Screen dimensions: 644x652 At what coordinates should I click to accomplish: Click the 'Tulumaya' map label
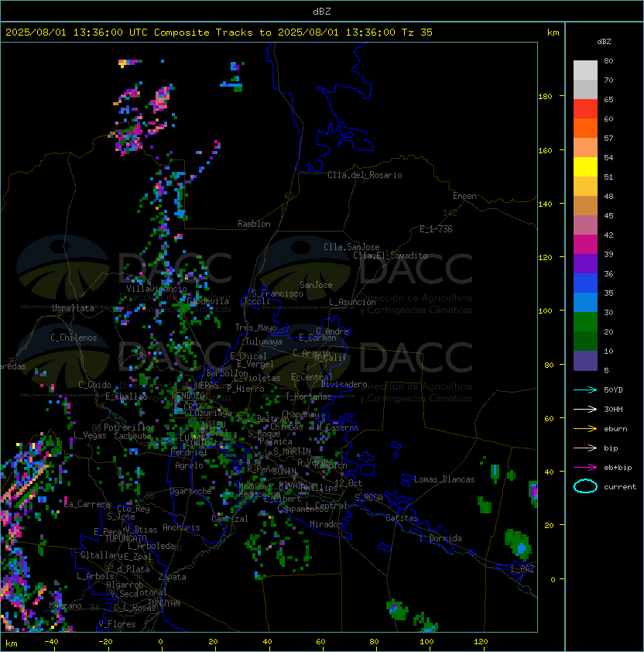point(264,341)
